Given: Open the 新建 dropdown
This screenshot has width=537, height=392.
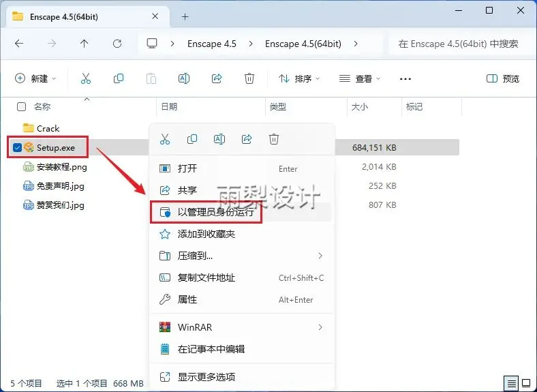Looking at the screenshot, I should (x=35, y=78).
